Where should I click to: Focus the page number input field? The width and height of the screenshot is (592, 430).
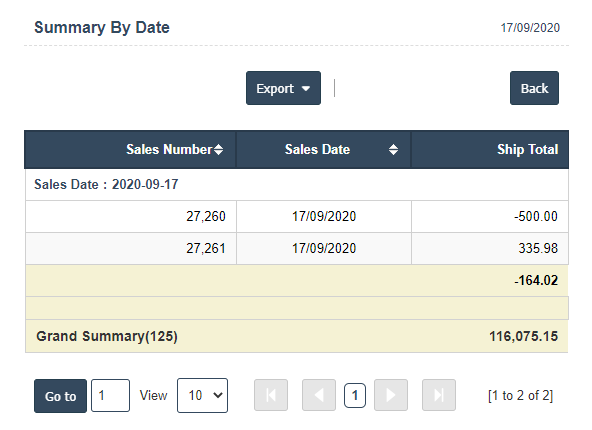coord(110,395)
